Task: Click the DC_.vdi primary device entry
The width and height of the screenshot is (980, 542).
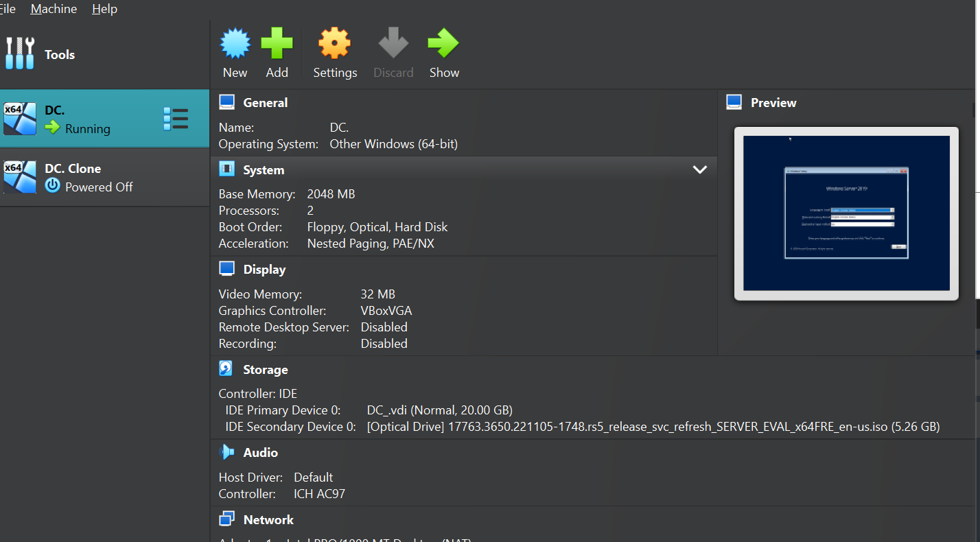Action: 439,410
